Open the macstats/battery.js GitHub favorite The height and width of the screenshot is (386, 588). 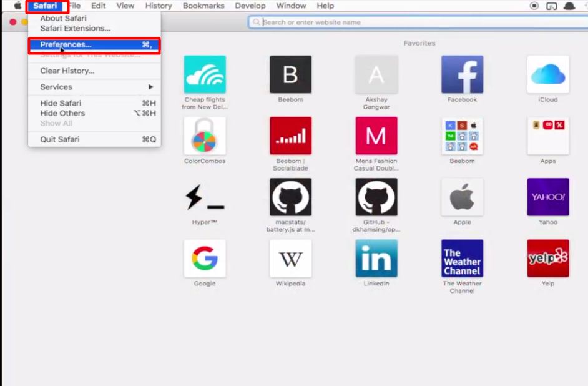coord(291,197)
